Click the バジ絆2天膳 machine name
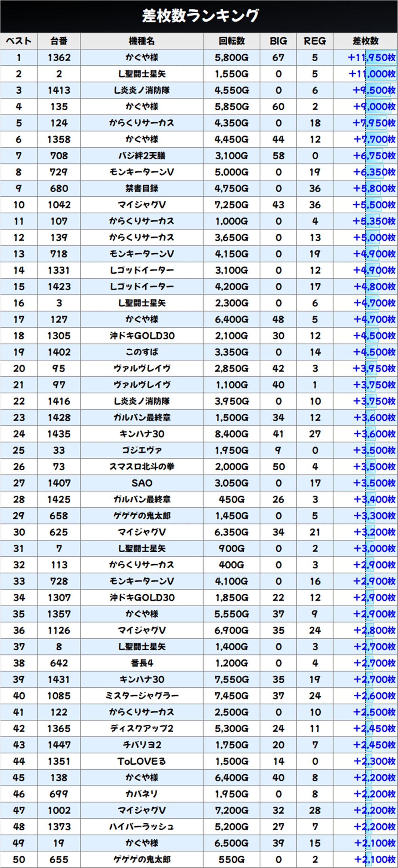Screen dimensions: 398x868 [x=141, y=156]
